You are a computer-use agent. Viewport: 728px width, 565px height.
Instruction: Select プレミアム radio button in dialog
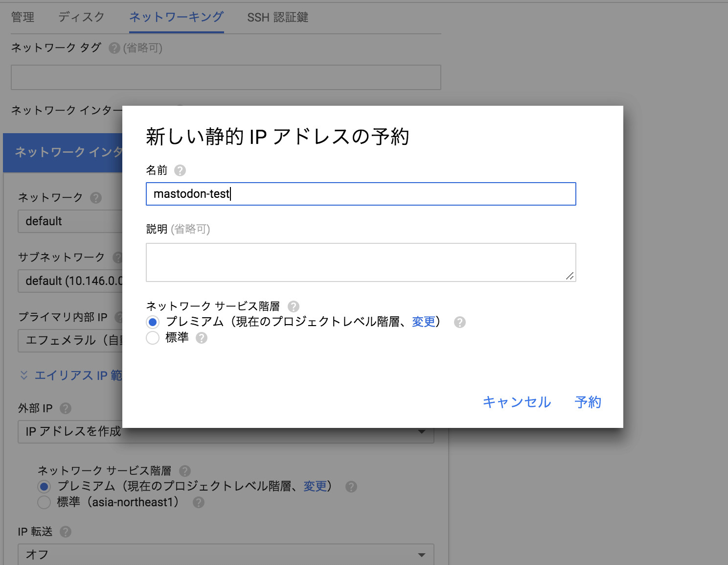pyautogui.click(x=153, y=322)
